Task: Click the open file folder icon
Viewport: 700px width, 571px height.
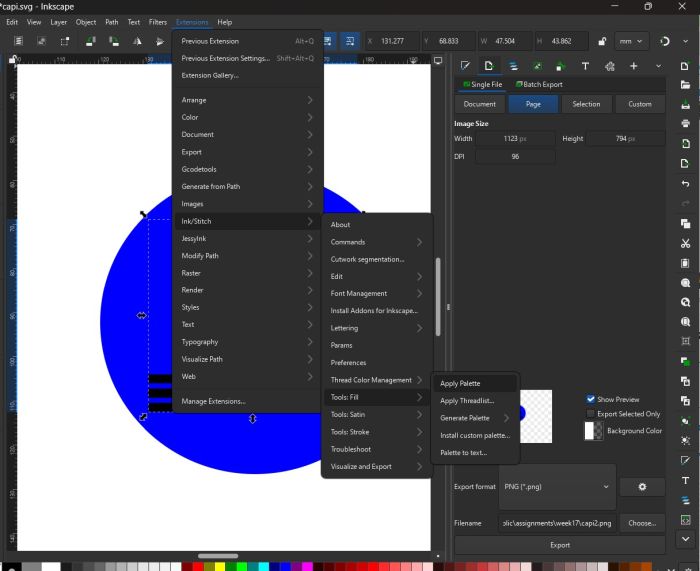Action: coord(685,85)
